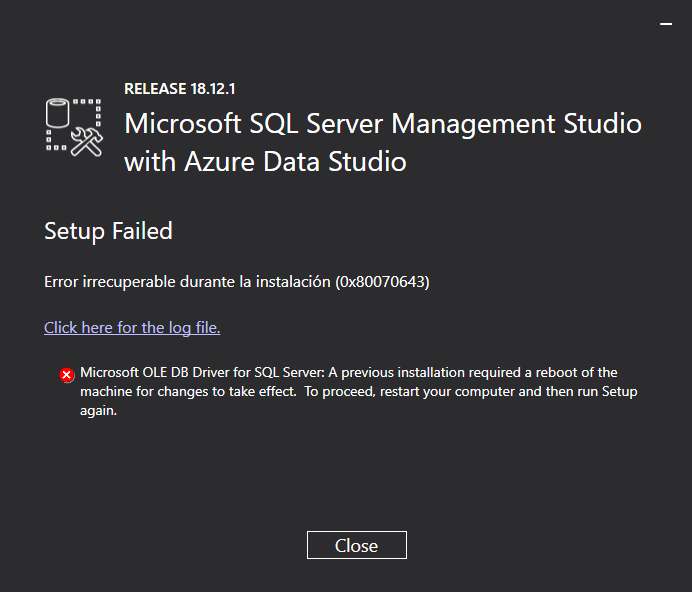Click the error code 0x80070643
This screenshot has height=592, width=692.
point(381,282)
